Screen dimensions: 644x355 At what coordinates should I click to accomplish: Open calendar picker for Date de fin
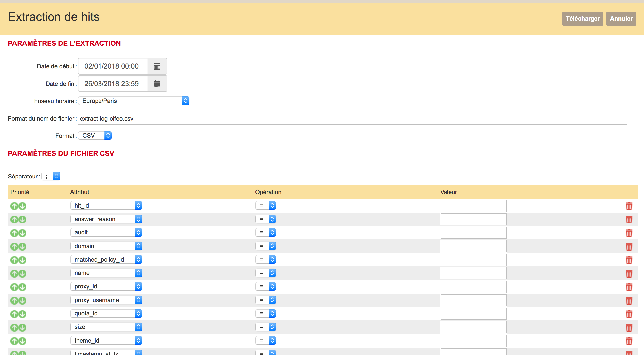[157, 84]
